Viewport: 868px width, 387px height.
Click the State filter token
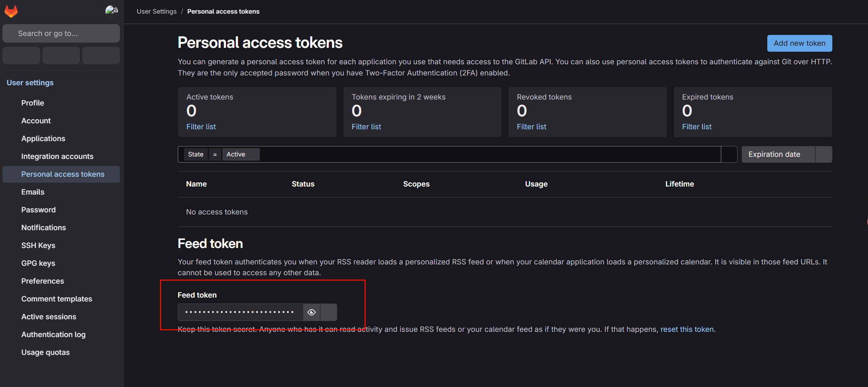[x=195, y=154]
